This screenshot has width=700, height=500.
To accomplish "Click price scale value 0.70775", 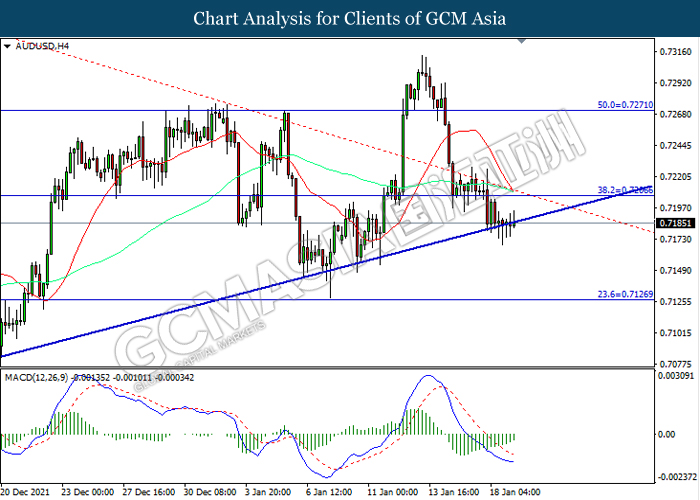I will tap(675, 364).
